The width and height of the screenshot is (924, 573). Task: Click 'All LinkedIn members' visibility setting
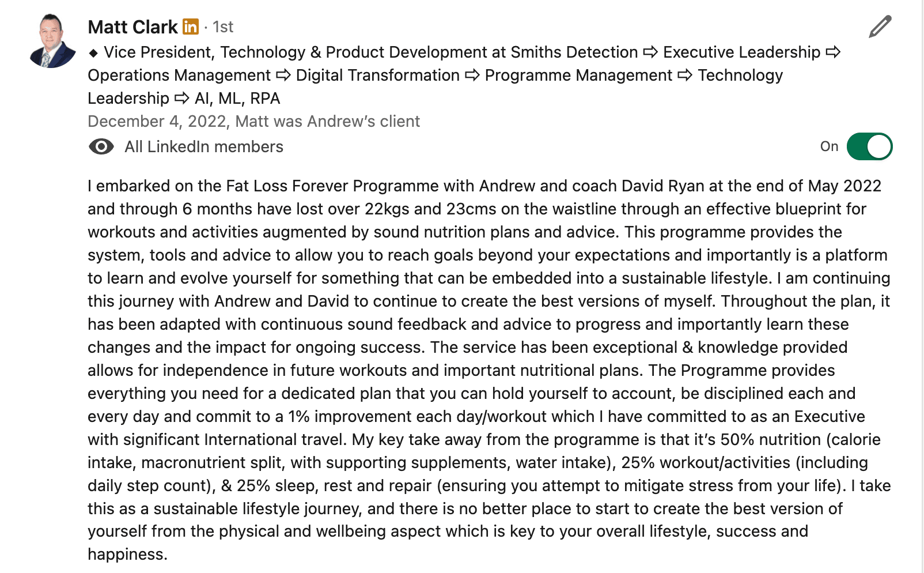tap(204, 147)
